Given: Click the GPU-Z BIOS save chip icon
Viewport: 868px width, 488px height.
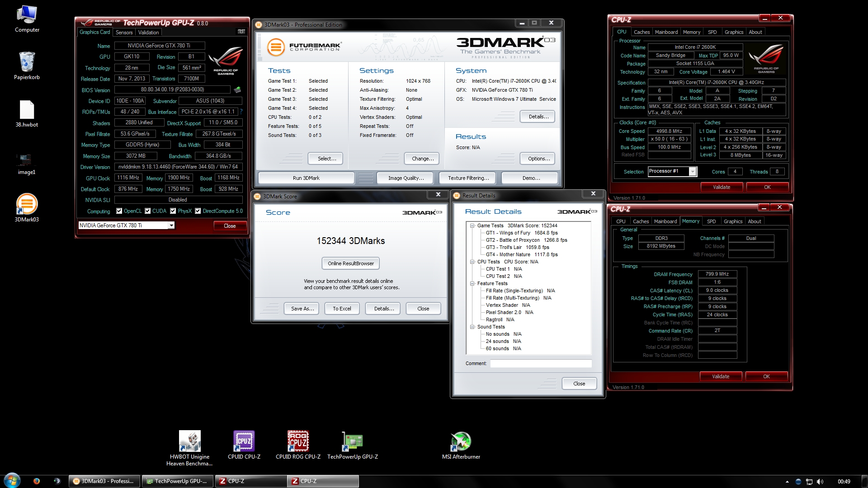Looking at the screenshot, I should tap(237, 89).
